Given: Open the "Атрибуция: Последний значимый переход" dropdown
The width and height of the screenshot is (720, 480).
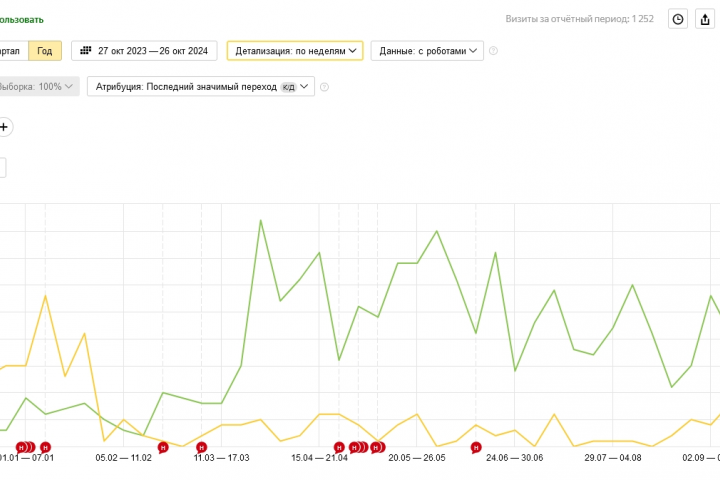Looking at the screenshot, I should pos(201,87).
